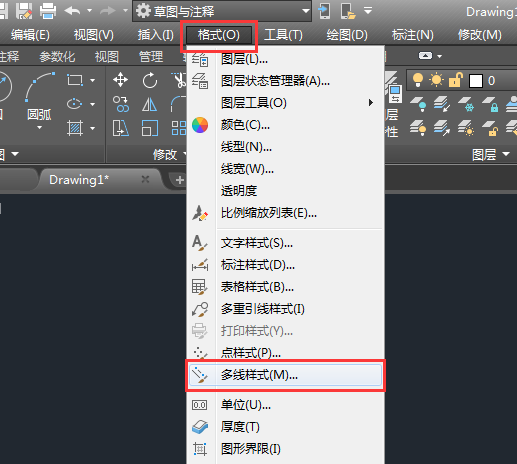Open the 格式(O) menu
The height and width of the screenshot is (464, 517).
point(219,35)
